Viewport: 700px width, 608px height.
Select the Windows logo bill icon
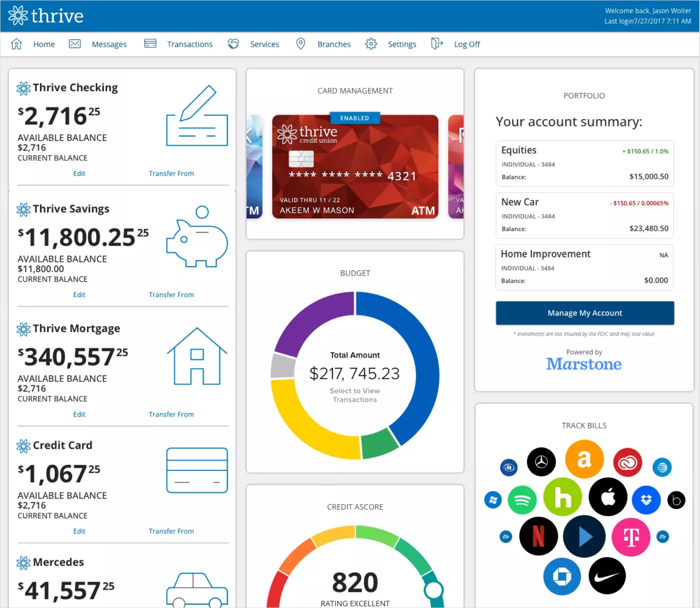click(x=493, y=500)
